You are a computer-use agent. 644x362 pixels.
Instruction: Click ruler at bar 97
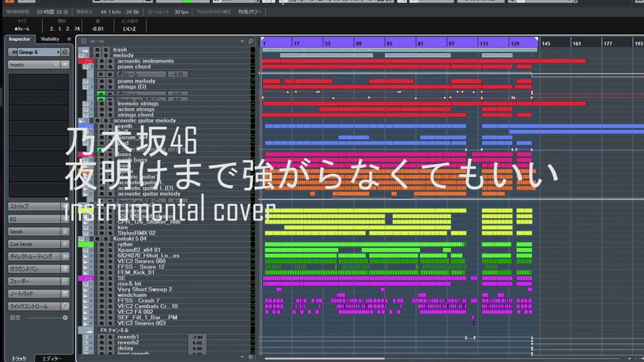451,43
